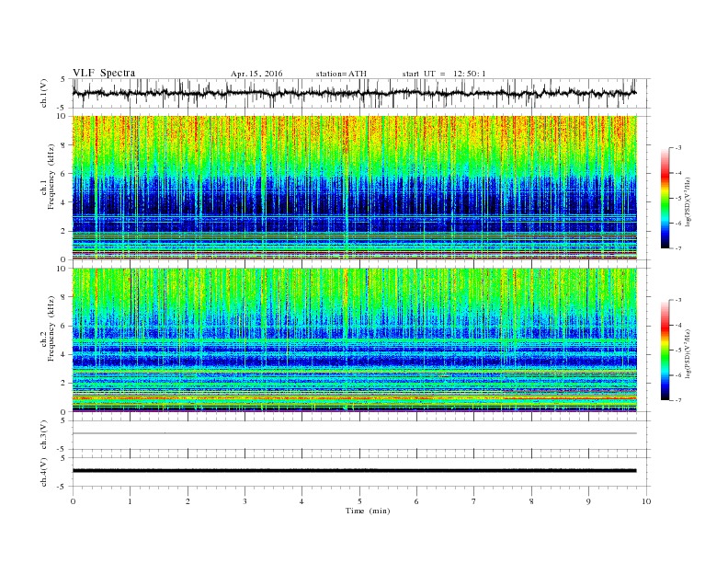Click the 'start UT = 12:50:1' label
This screenshot has height=563, width=728.
click(444, 74)
